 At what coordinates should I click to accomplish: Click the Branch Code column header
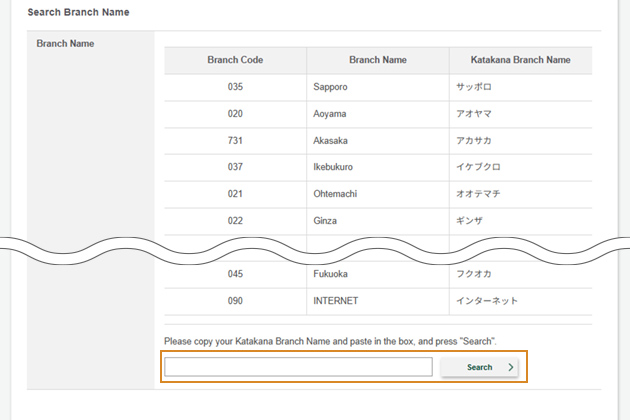pos(235,60)
